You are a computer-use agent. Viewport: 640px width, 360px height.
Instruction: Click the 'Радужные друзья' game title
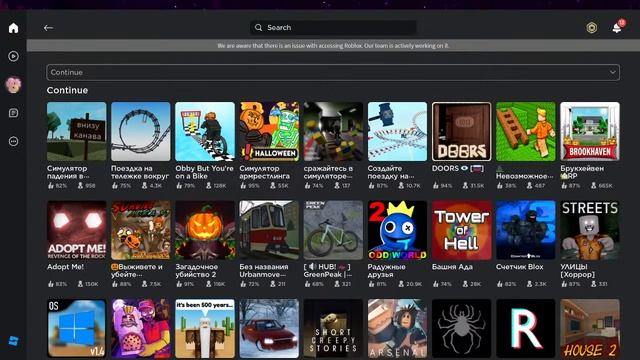pyautogui.click(x=387, y=270)
